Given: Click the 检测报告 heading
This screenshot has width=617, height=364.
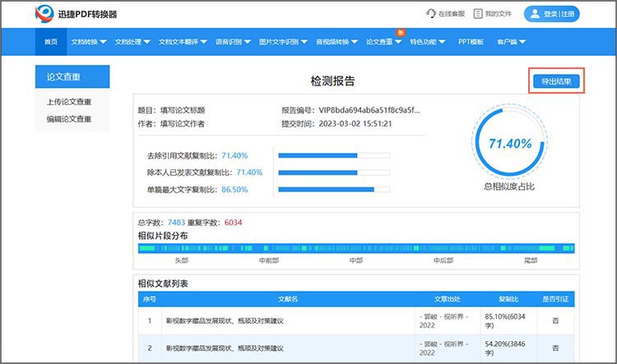Looking at the screenshot, I should [333, 81].
